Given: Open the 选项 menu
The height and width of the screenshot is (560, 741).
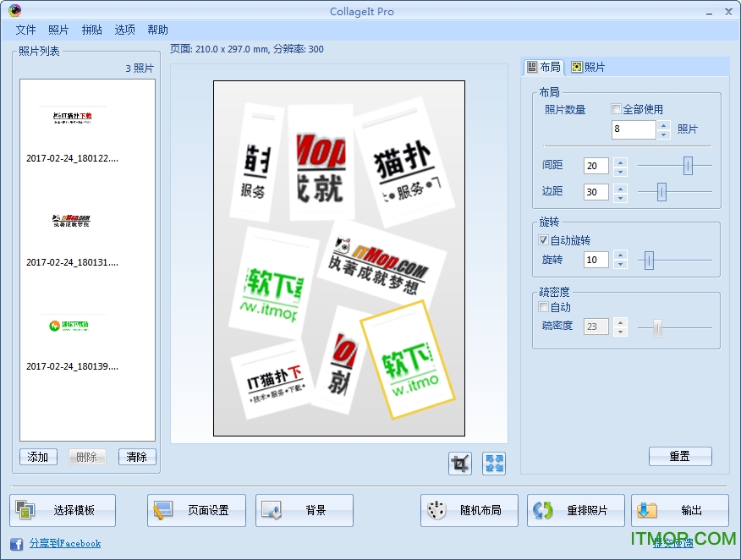Looking at the screenshot, I should click(x=124, y=29).
